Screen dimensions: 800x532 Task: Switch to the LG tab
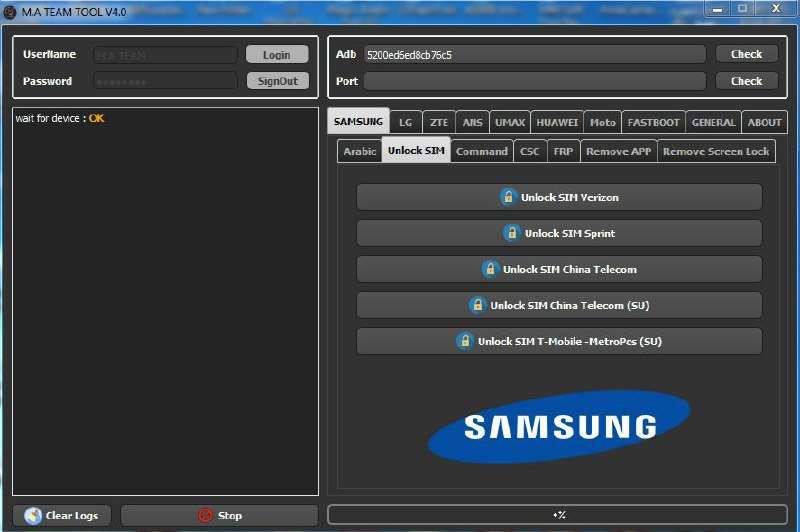(406, 122)
